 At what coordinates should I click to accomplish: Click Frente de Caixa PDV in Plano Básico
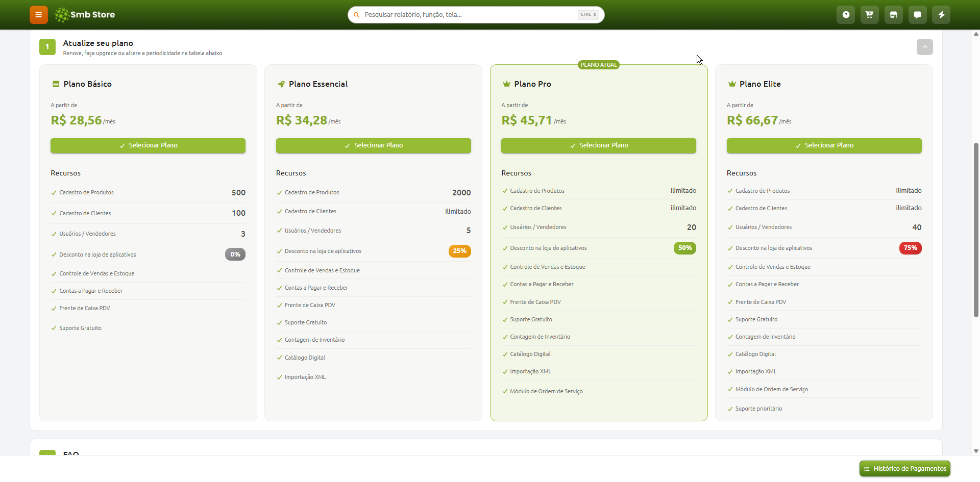click(85, 309)
